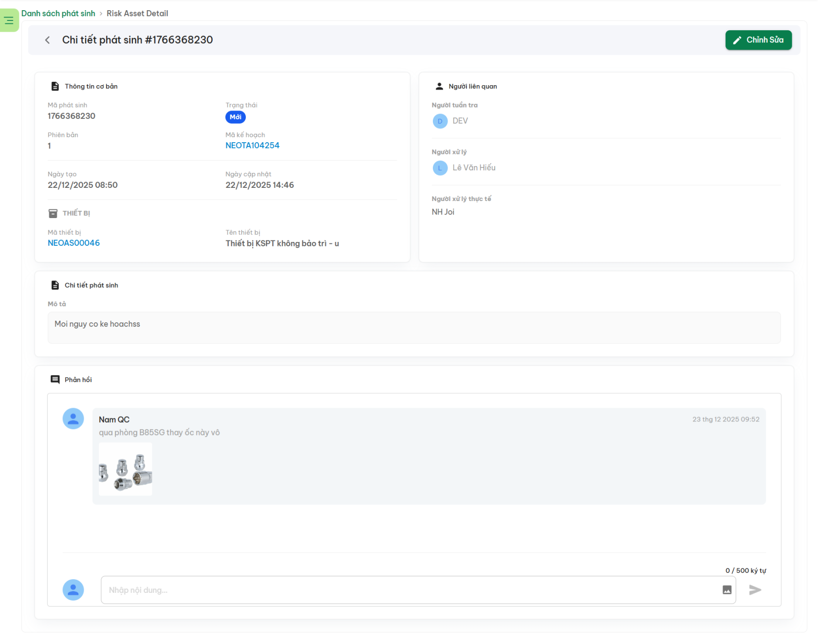Open the attached bolts image thumbnail
The image size is (818, 644).
click(x=126, y=469)
